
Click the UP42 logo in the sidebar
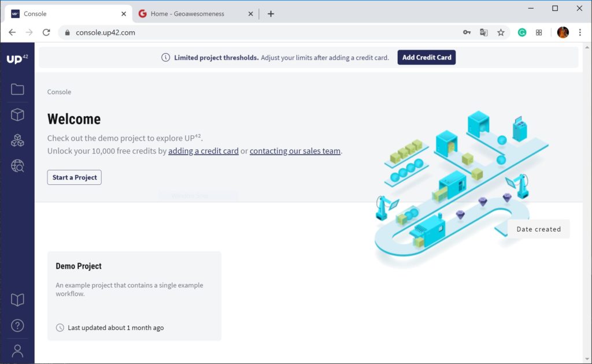[17, 59]
